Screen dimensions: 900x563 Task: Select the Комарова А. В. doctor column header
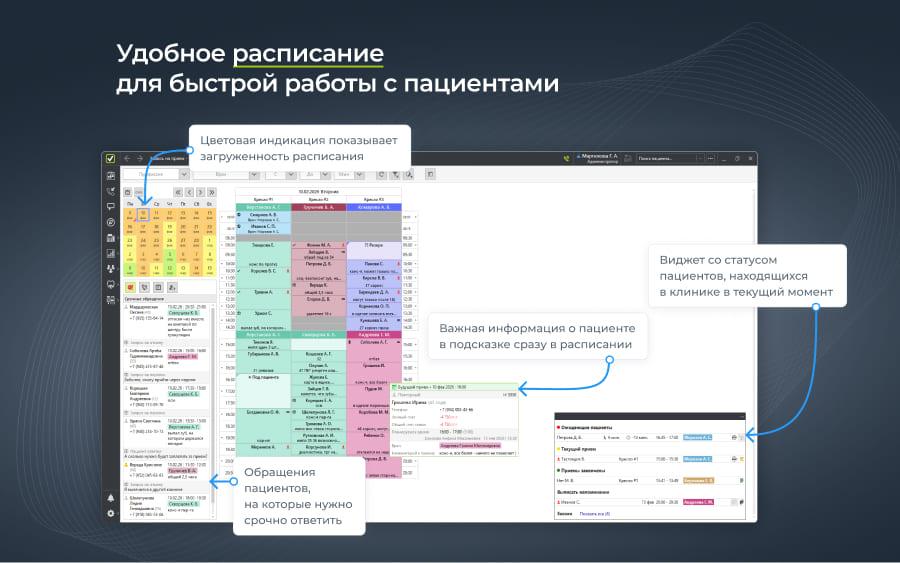coord(373,207)
